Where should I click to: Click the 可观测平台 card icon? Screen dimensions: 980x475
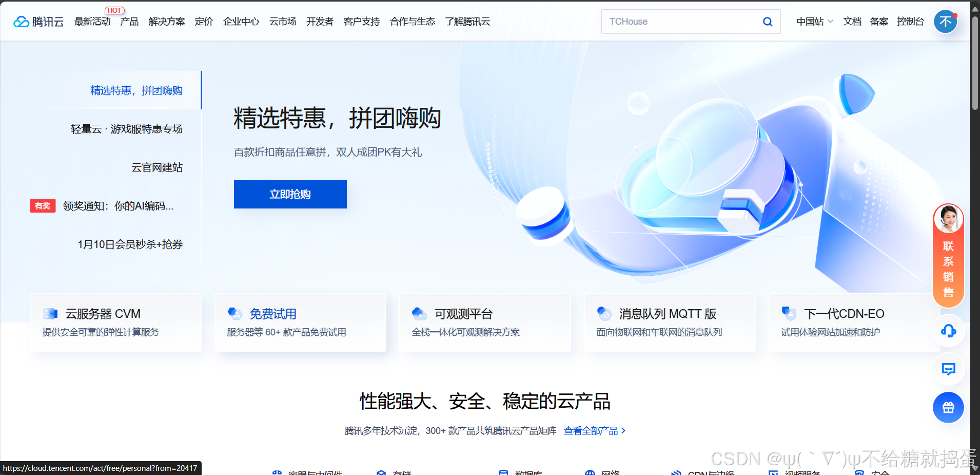(x=420, y=313)
